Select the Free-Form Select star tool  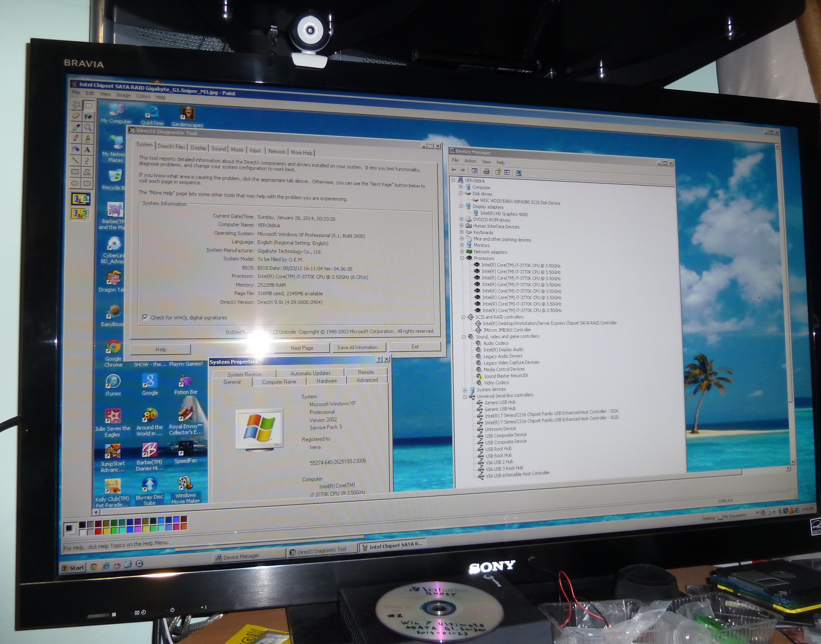[76, 104]
